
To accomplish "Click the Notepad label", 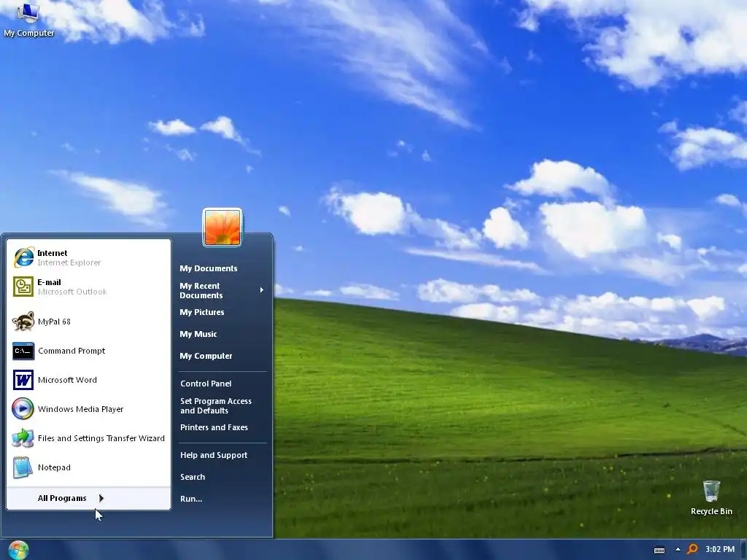I will point(54,467).
